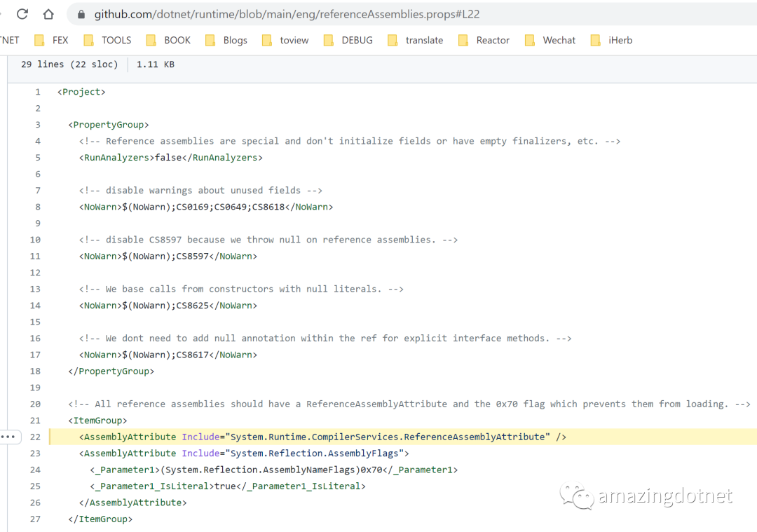The width and height of the screenshot is (757, 532).
Task: Open the TOOLS bookmarks folder
Action: pos(107,40)
